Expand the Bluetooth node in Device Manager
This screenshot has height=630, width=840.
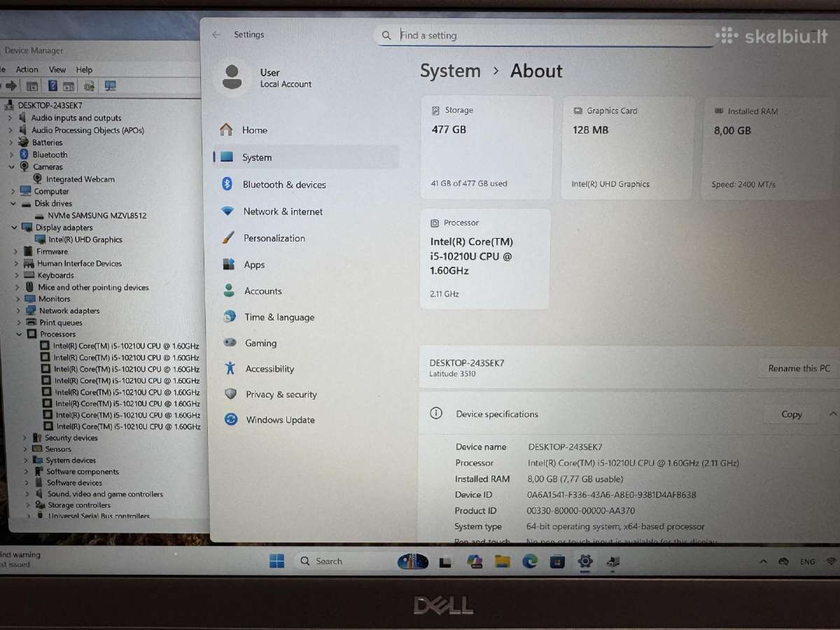coord(10,155)
